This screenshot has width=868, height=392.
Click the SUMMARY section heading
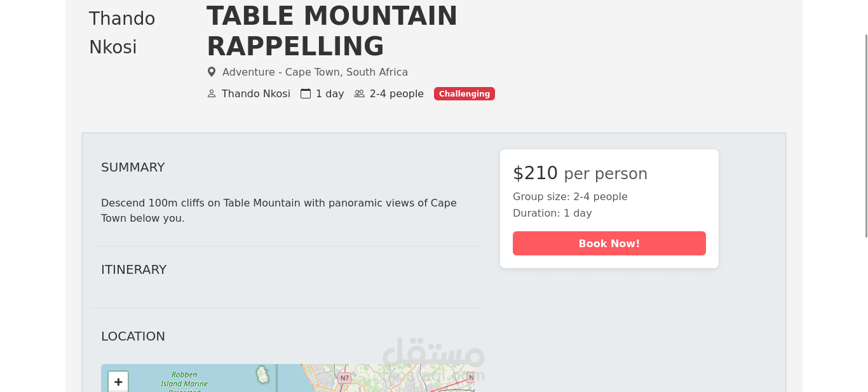click(x=133, y=167)
